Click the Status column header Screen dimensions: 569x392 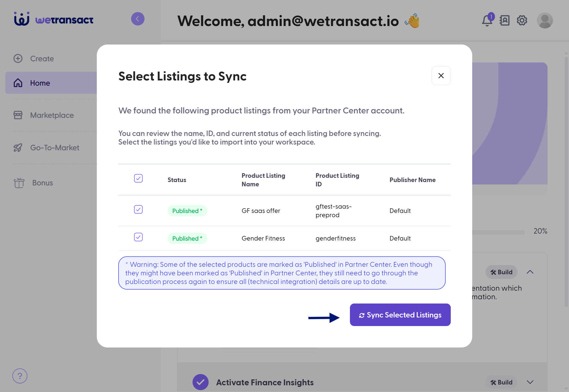click(x=177, y=180)
